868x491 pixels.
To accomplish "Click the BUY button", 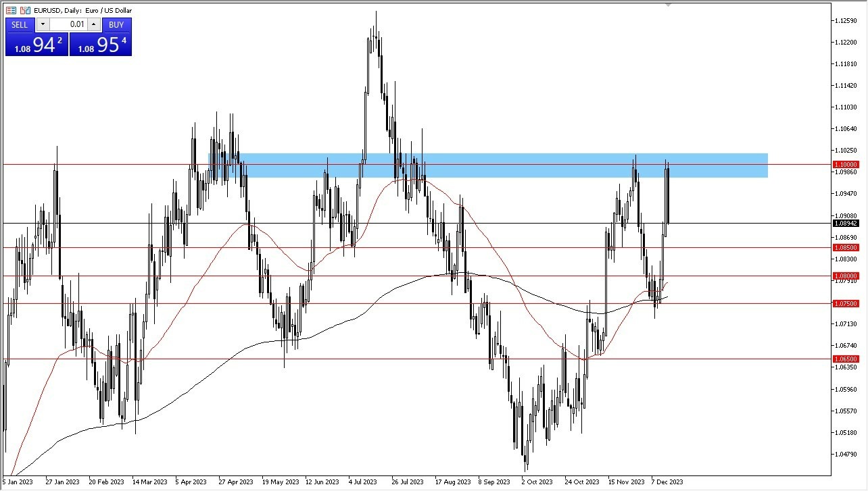I will pos(116,24).
